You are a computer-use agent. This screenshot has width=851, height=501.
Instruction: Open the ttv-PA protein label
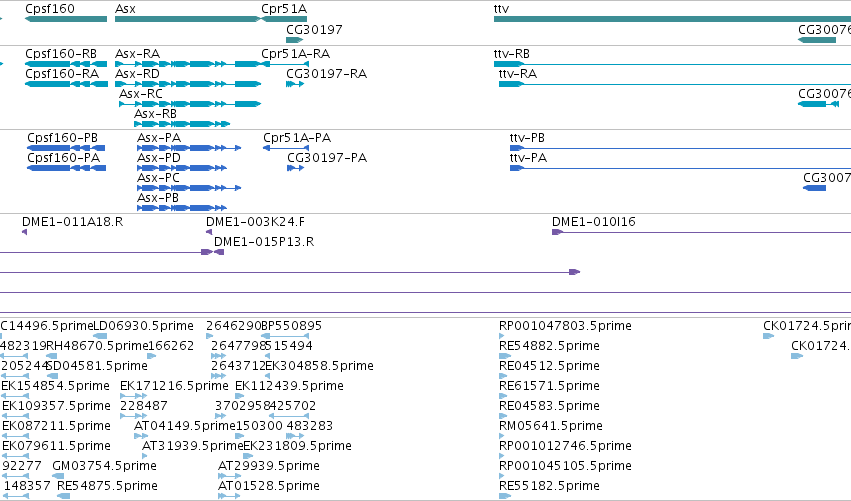click(528, 158)
